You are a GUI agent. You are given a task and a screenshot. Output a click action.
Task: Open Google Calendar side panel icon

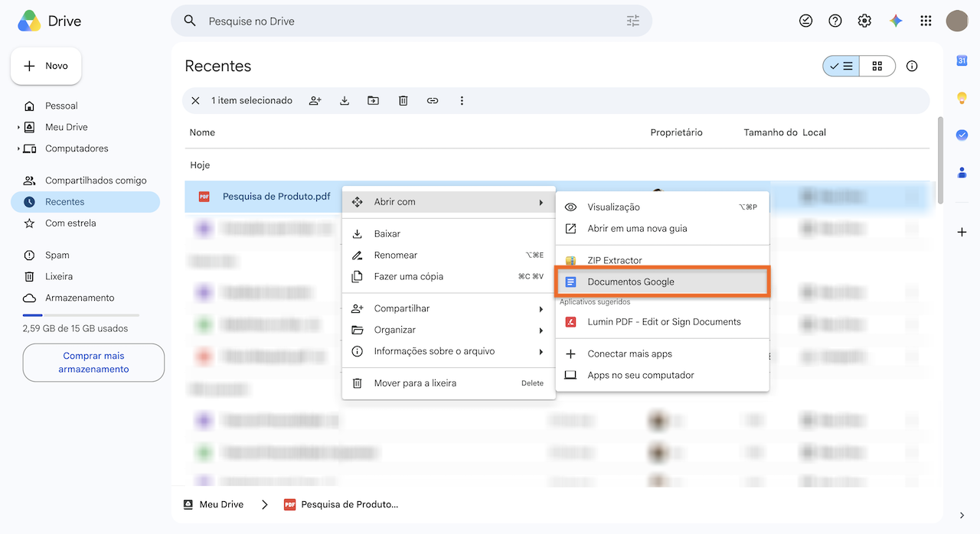coord(962,60)
